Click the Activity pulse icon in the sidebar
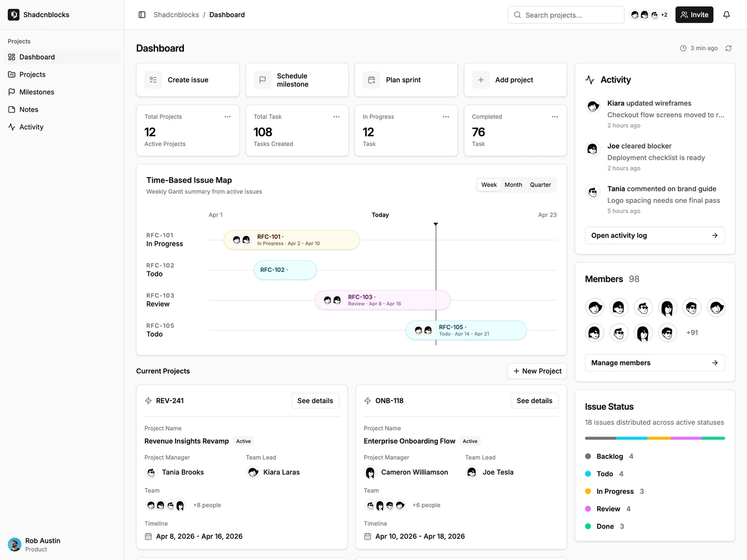Screen dimensions: 747x560 pyautogui.click(x=12, y=127)
